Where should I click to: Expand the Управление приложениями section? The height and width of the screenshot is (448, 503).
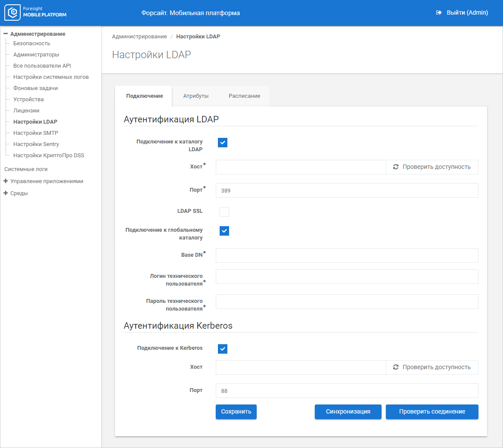[6, 181]
